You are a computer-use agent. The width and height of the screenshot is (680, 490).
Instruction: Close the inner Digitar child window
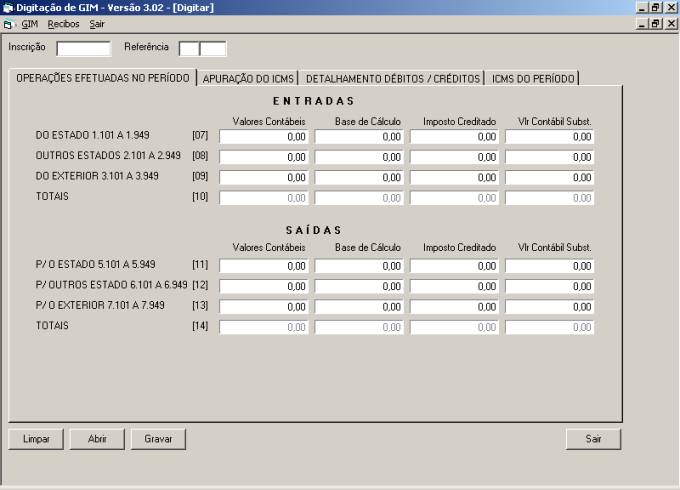click(x=670, y=24)
